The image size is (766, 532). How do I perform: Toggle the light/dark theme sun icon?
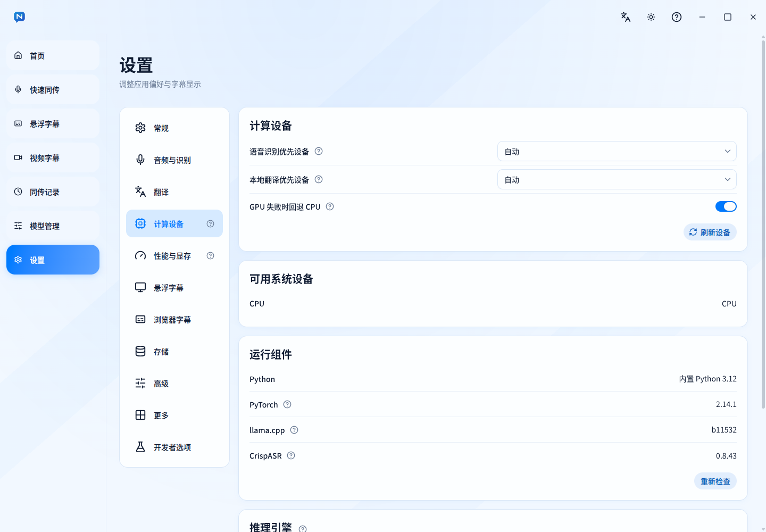coord(651,17)
